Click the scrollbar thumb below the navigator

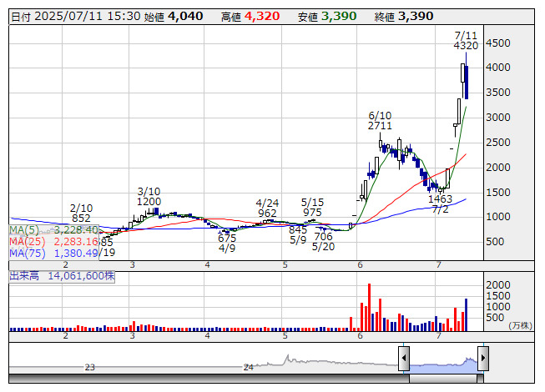(443, 379)
